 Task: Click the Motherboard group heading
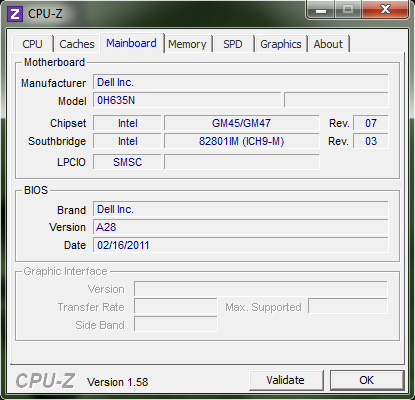54,62
